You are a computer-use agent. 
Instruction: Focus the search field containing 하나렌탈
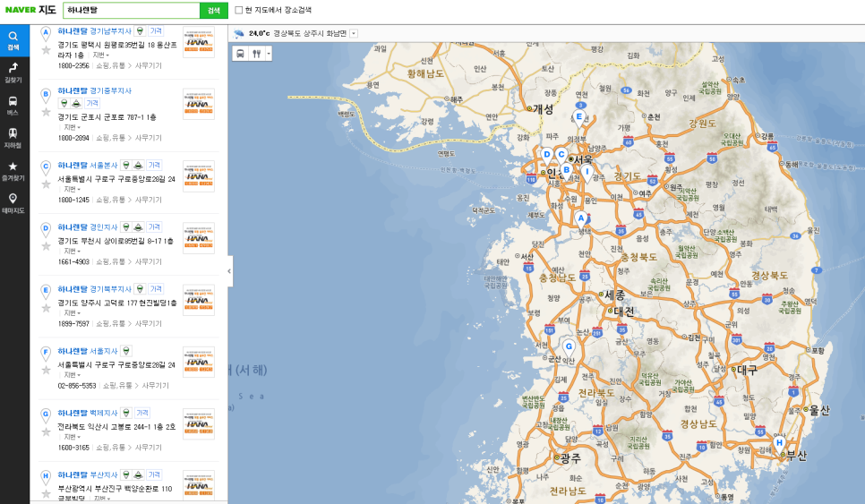(132, 11)
